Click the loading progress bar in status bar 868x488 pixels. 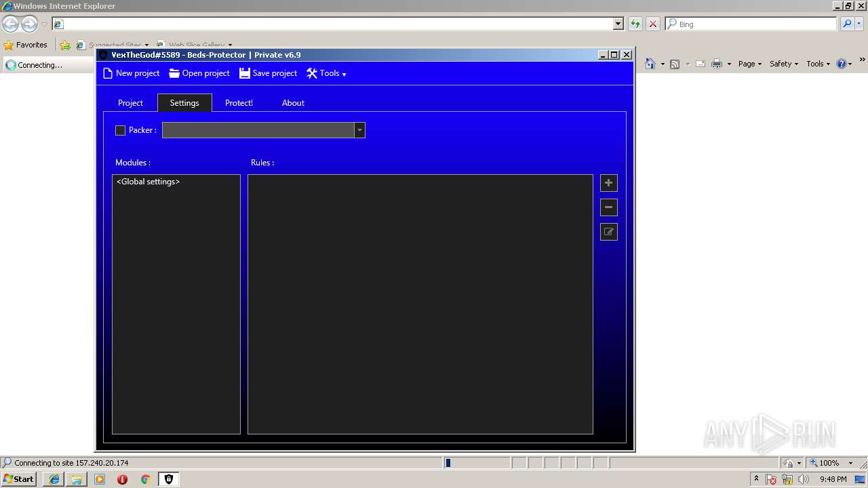pyautogui.click(x=477, y=463)
